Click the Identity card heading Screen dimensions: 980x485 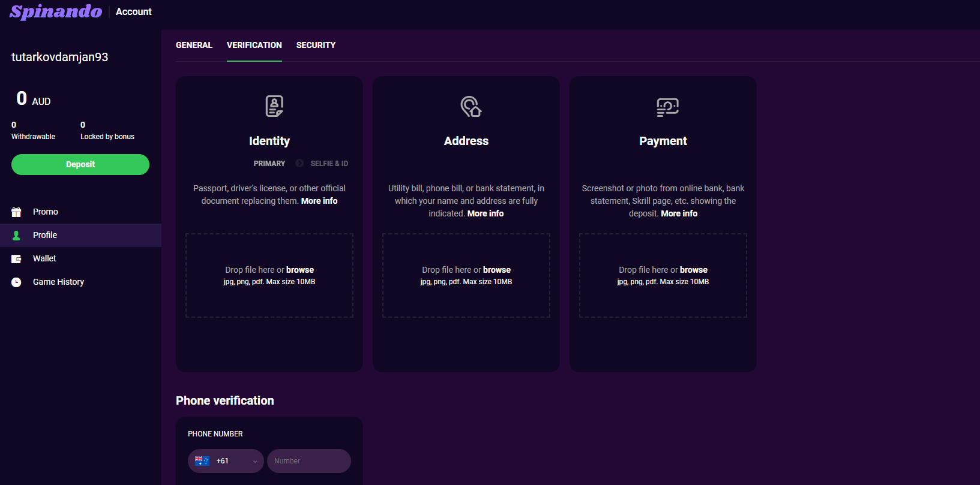click(269, 141)
